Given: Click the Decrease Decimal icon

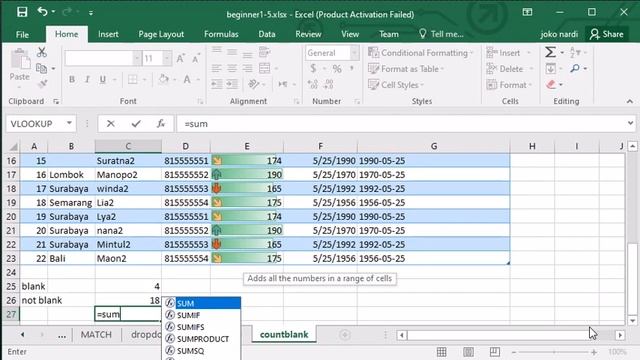Looking at the screenshot, I should (x=329, y=84).
